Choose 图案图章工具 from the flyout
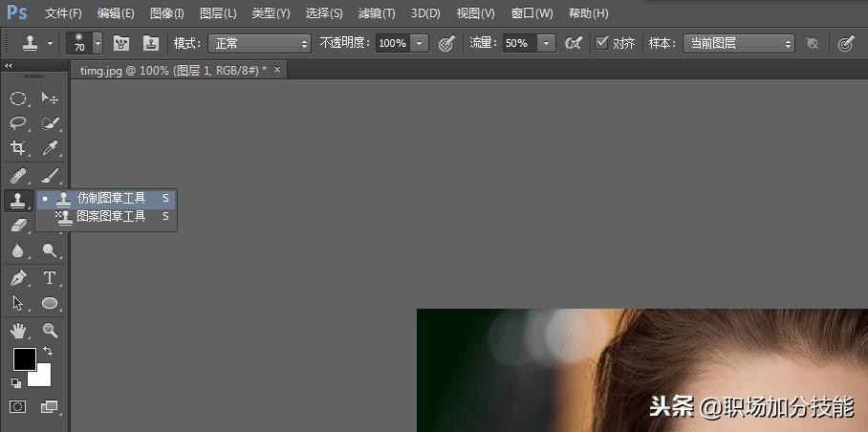 [x=106, y=216]
